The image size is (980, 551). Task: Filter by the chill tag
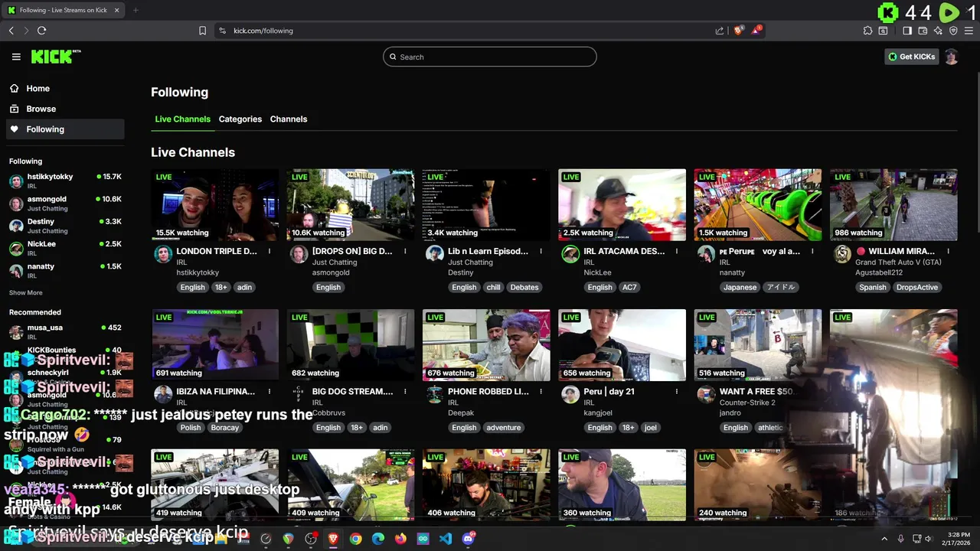pos(493,287)
